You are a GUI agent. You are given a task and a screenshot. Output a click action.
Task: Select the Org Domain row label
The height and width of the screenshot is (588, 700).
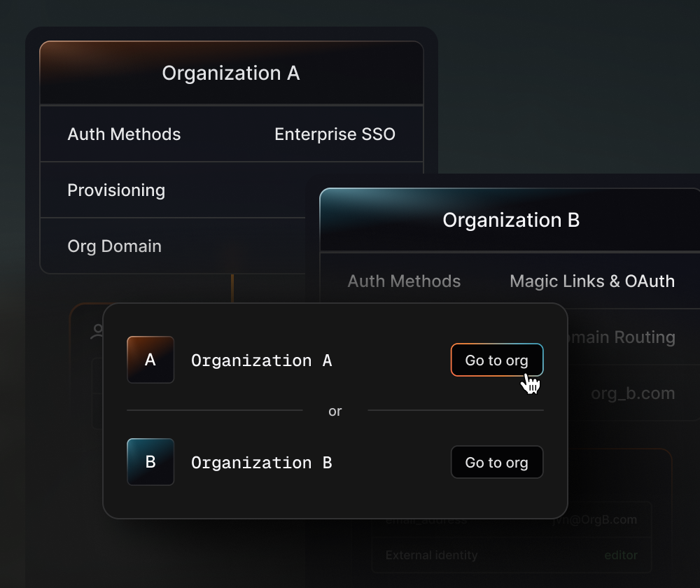click(114, 246)
